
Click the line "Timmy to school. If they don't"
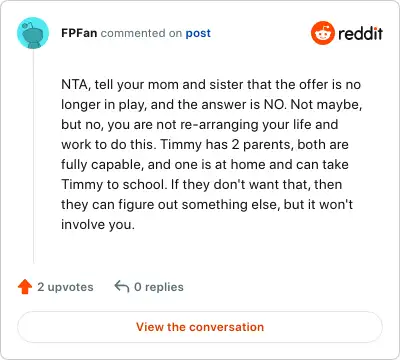click(202, 185)
